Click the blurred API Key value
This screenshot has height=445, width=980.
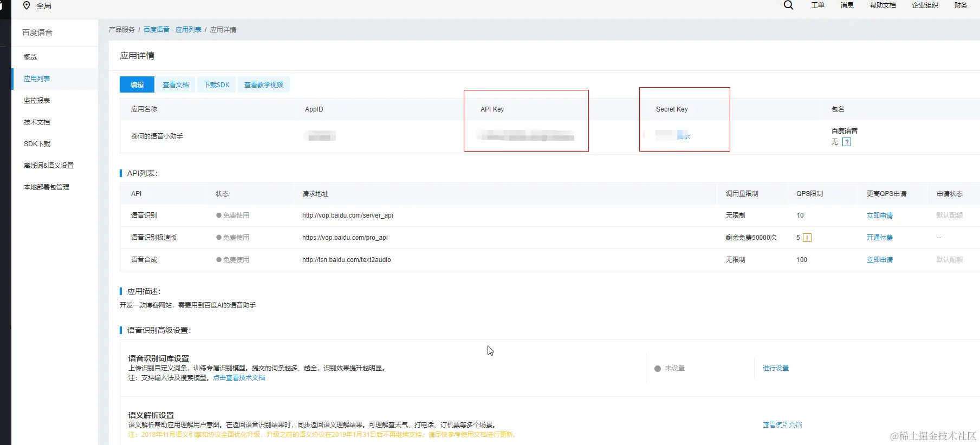pos(525,135)
